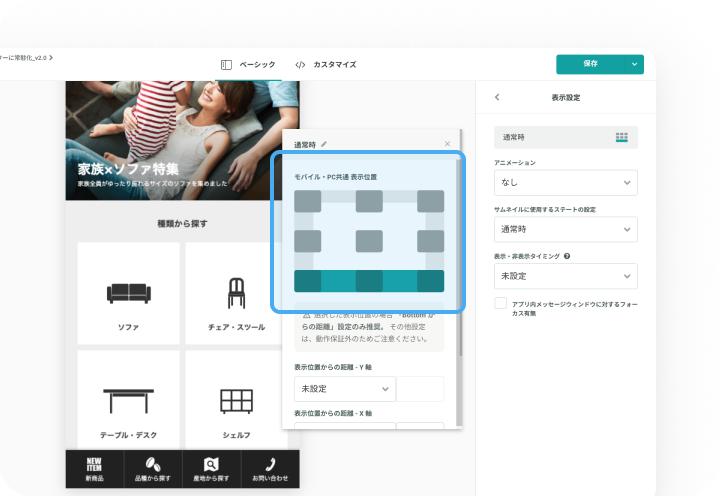Open the Y 軸 distance dropdown showing 未設定
Screen dimensions: 720x496
345,389
